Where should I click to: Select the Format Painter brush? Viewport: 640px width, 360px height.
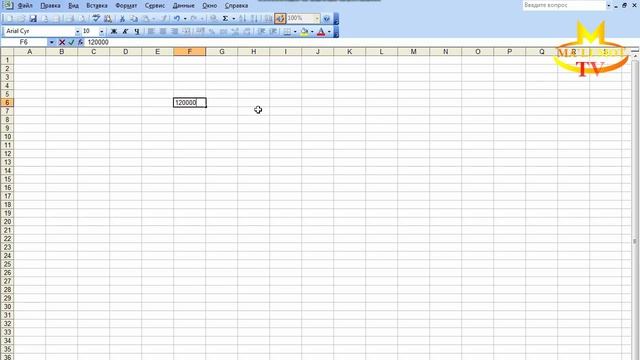[163, 18]
